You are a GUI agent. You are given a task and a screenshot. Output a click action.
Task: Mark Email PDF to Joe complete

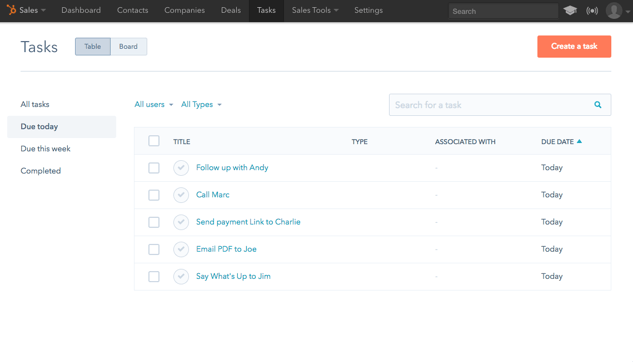(x=181, y=249)
